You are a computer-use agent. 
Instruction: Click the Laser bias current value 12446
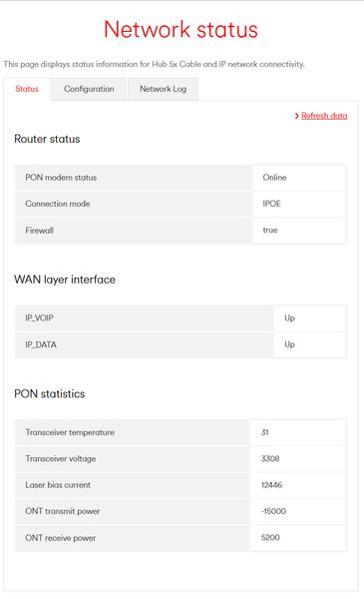(271, 485)
